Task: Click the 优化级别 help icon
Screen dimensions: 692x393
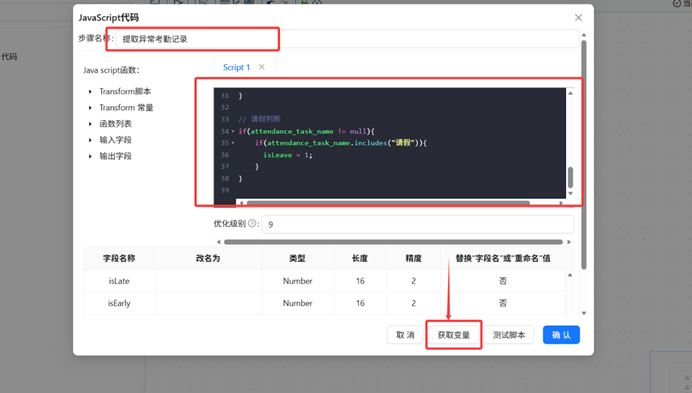Action: pos(252,223)
